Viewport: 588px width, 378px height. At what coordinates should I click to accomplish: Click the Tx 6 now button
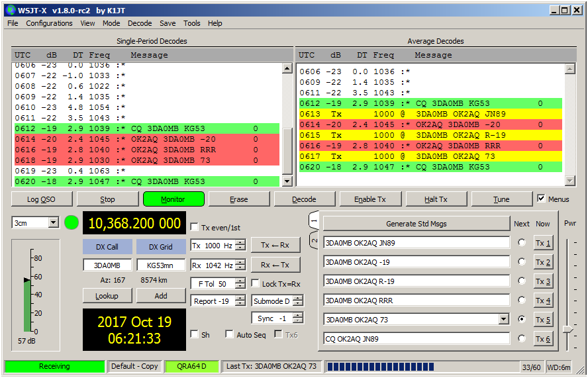[x=543, y=339]
